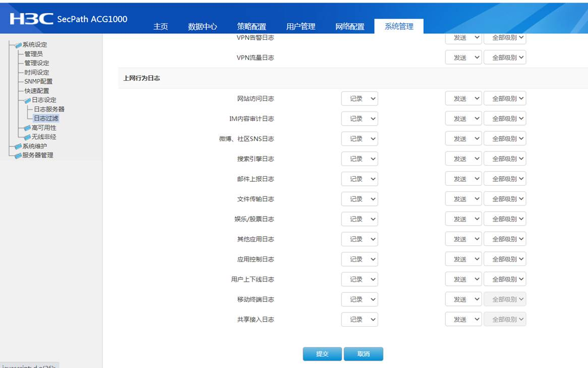Open 管理设定 in the sidebar tree

coord(37,63)
